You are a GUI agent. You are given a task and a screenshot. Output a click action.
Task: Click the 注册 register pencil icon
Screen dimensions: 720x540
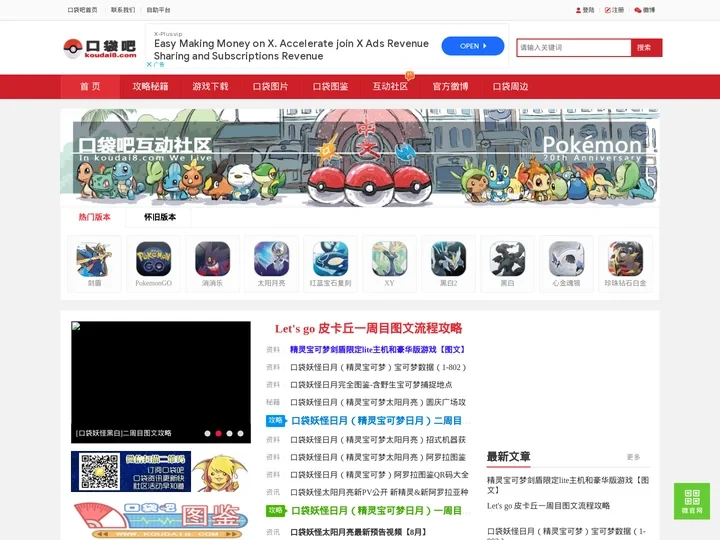(608, 10)
